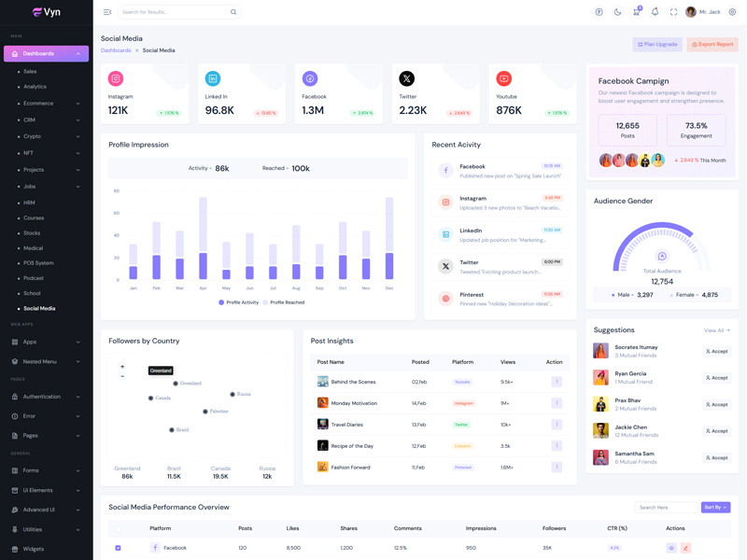Screen dimensions: 747x560
Task: Click the edit pencil icon in Facebook row
Action: pos(685,548)
